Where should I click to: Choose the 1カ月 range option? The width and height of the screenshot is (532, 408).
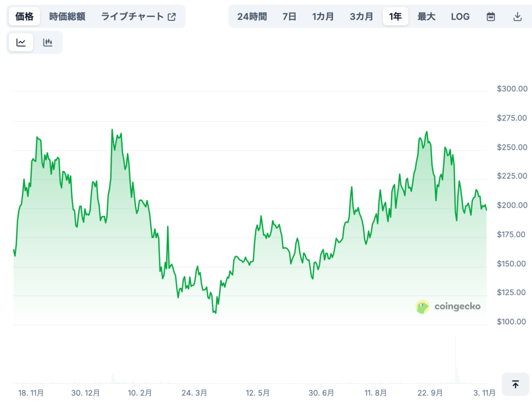323,16
